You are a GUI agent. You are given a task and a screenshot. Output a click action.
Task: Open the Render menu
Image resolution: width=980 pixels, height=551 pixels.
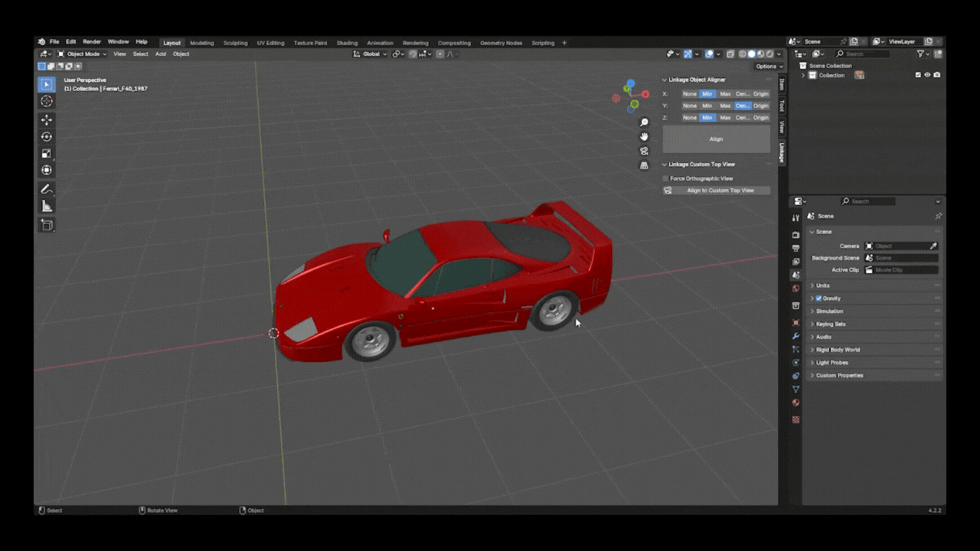[92, 42]
